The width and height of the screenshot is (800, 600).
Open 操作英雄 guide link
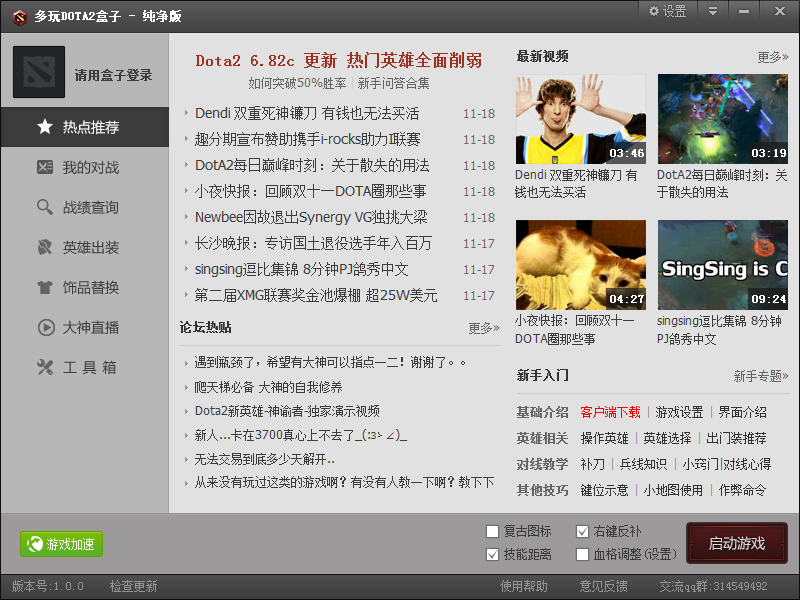coord(605,438)
